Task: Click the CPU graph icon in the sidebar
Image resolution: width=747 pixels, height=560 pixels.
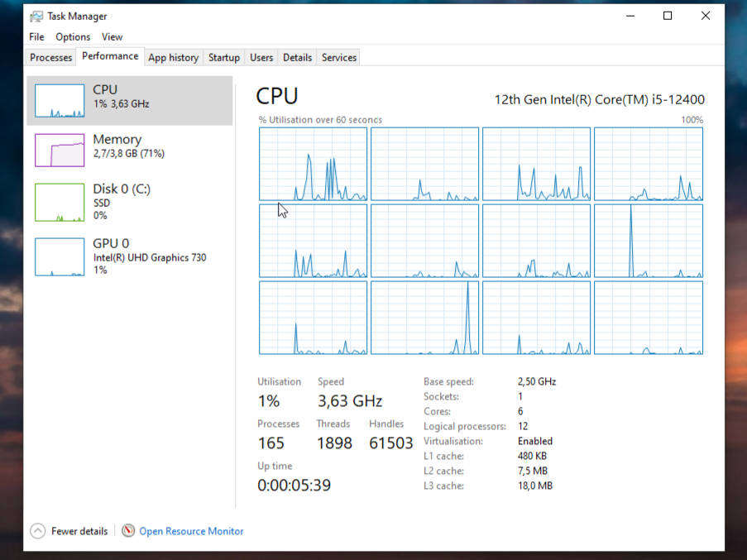Action: [59, 101]
